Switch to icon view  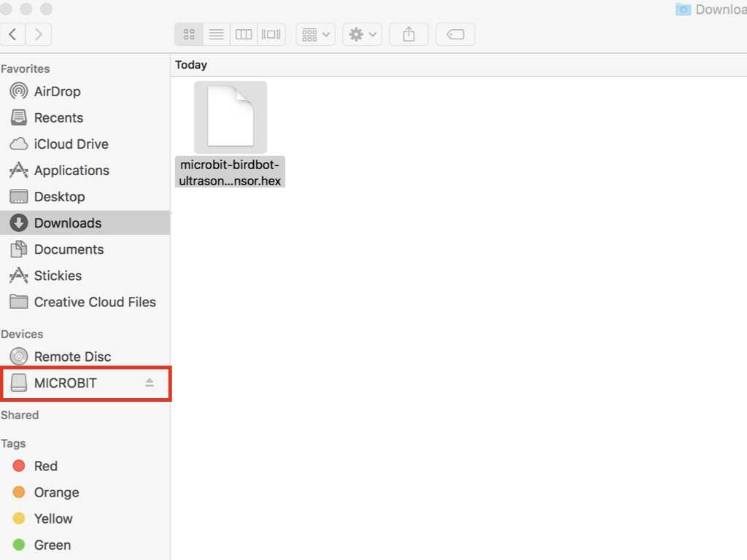(x=189, y=34)
